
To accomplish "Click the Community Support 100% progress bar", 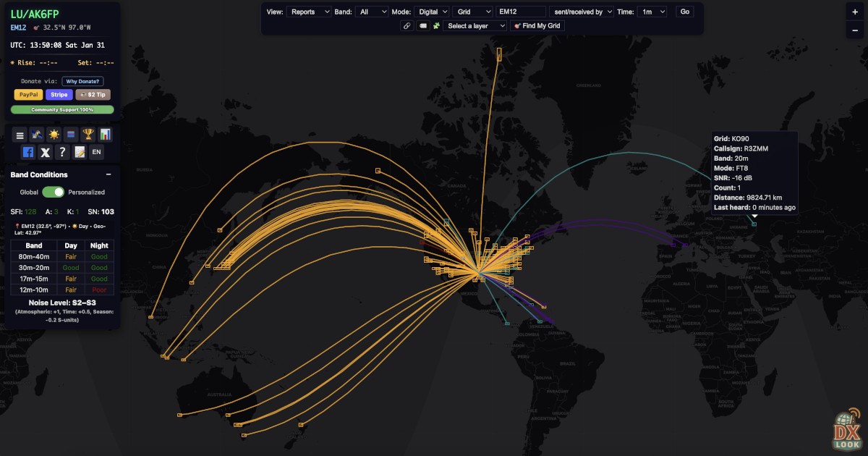I will click(x=62, y=109).
